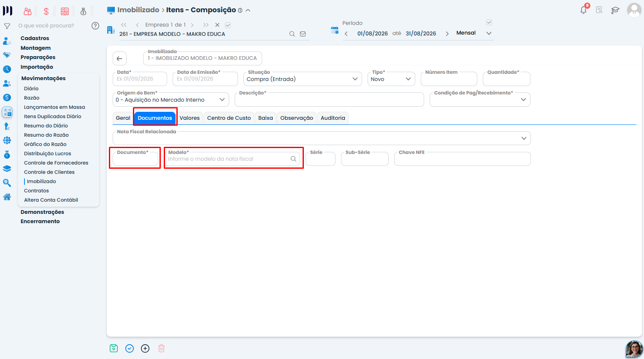Open the notifications bell
The width and height of the screenshot is (644, 359).
coord(584,10)
